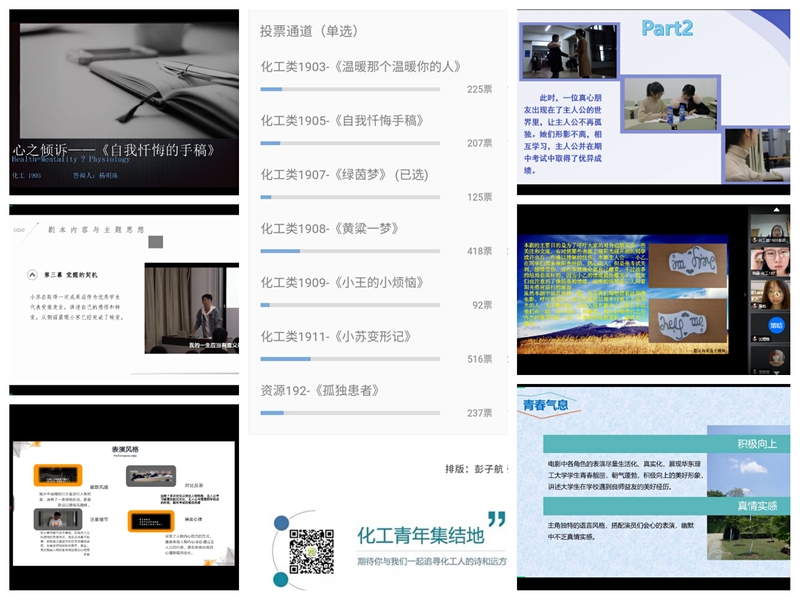The image size is (800, 600).
Task: Choose 化工类1905《自我忏悔手稿》 in the vote list
Action: point(342,121)
